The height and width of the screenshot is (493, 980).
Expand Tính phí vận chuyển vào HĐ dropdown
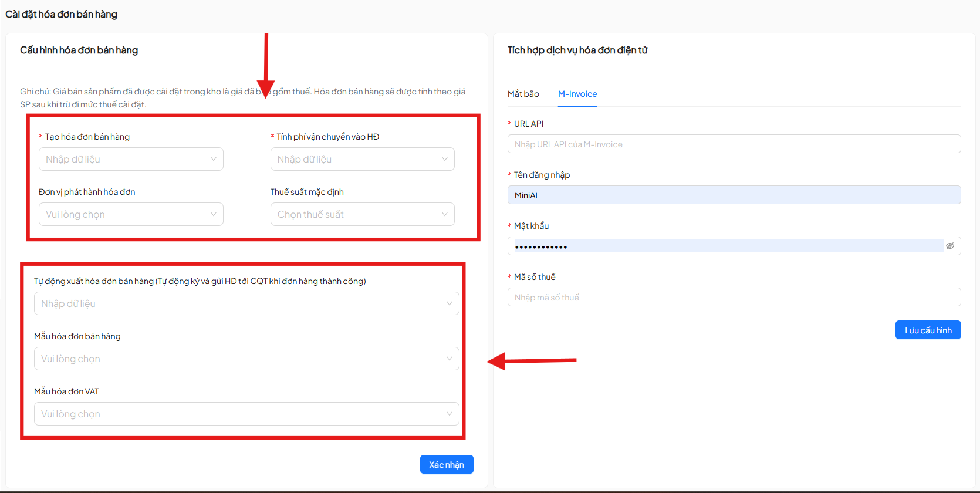click(361, 159)
